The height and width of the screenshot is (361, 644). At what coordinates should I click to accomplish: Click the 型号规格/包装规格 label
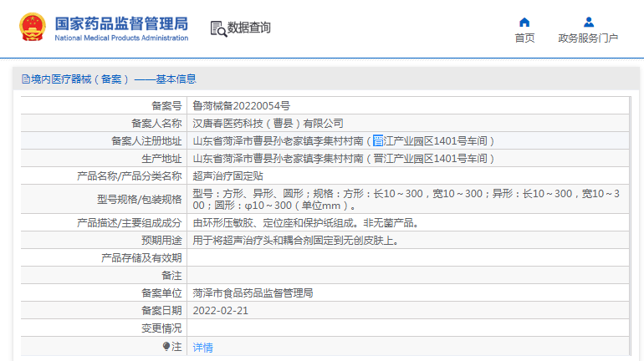tap(139, 200)
